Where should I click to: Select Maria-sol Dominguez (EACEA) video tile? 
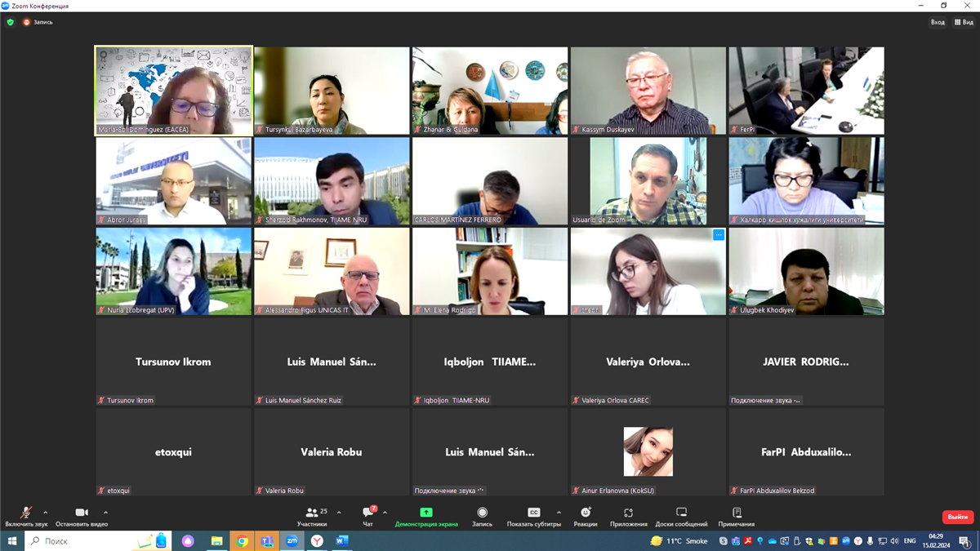click(x=174, y=91)
